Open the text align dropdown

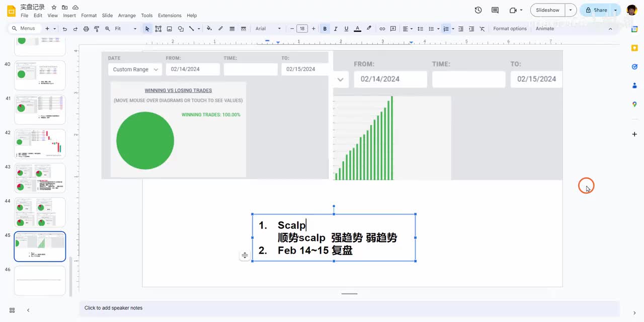[407, 29]
